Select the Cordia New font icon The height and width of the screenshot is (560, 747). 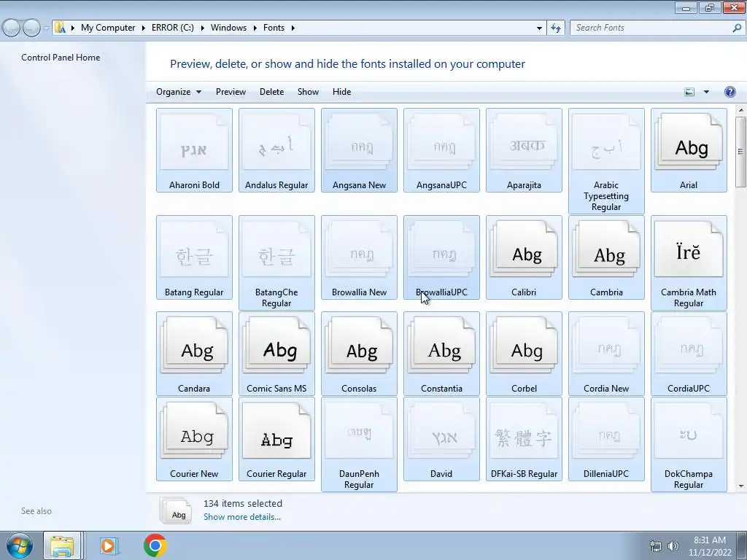606,354
